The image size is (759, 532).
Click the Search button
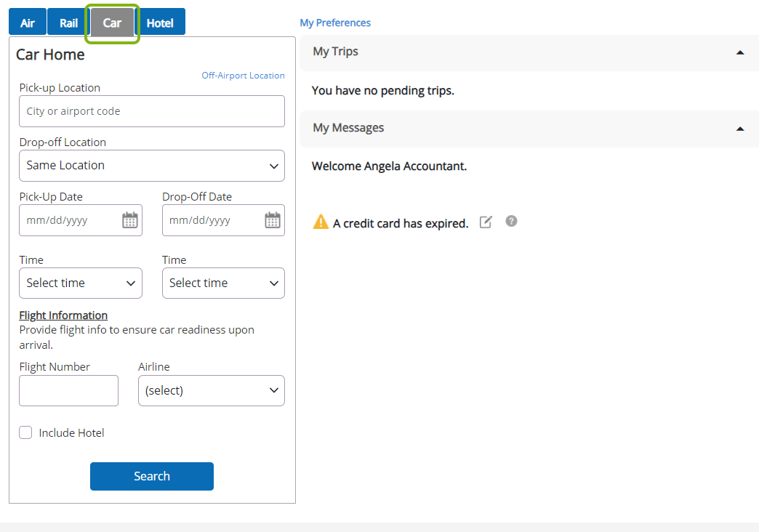pos(151,476)
